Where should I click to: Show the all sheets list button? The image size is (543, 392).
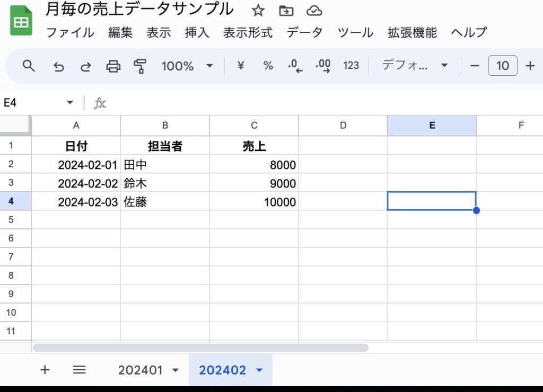[x=79, y=370]
